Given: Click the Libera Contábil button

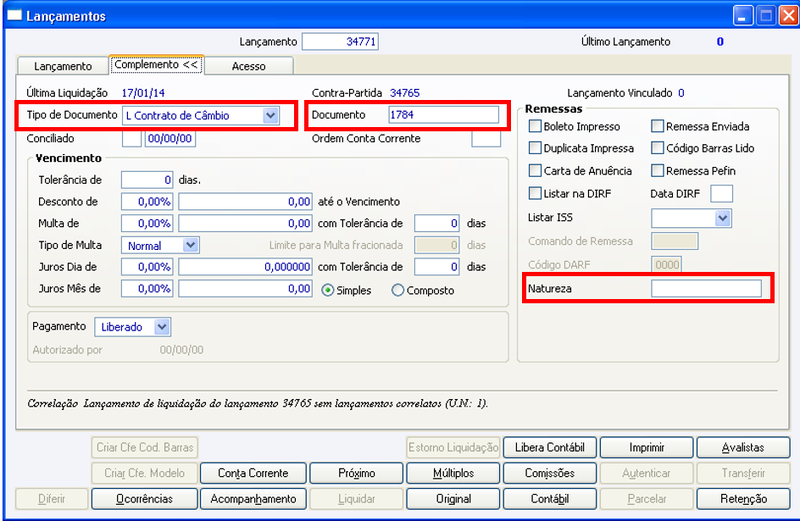Looking at the screenshot, I should [549, 448].
